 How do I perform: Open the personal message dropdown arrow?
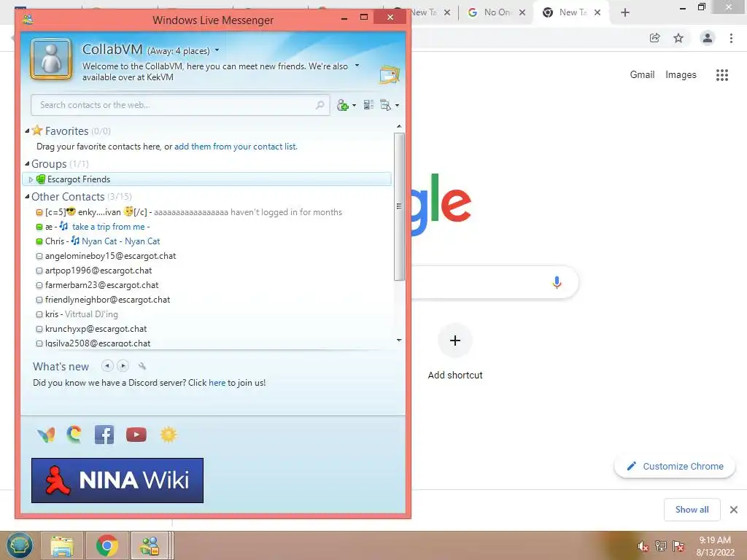click(357, 65)
